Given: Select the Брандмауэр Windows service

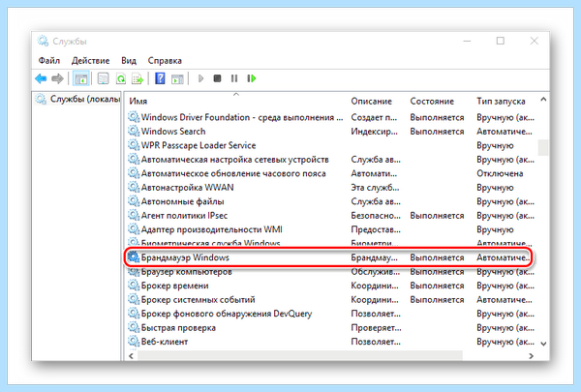Looking at the screenshot, I should [330, 257].
